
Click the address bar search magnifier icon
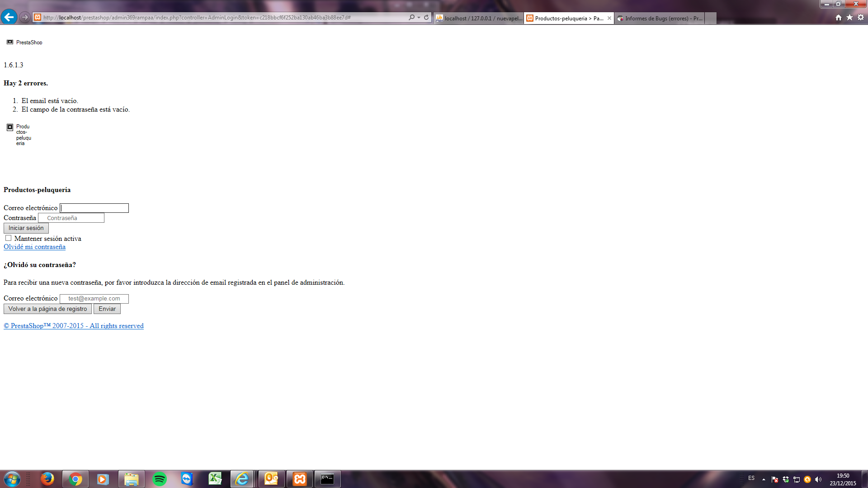point(411,17)
